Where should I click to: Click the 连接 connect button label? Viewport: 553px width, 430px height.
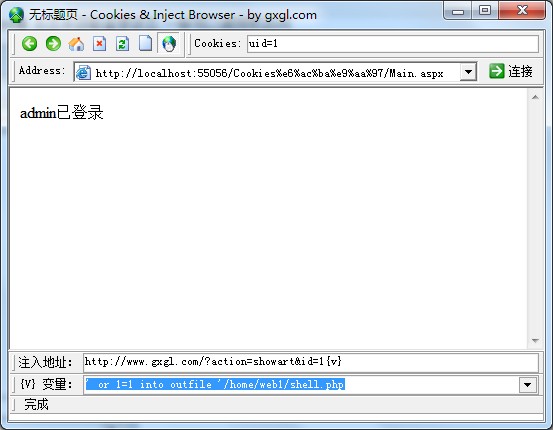(521, 71)
